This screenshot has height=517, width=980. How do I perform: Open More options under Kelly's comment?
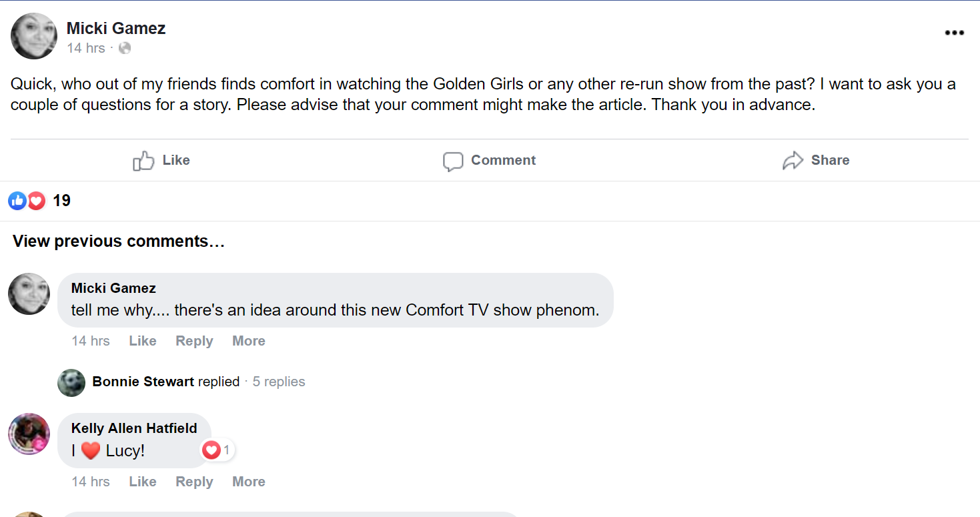[248, 482]
